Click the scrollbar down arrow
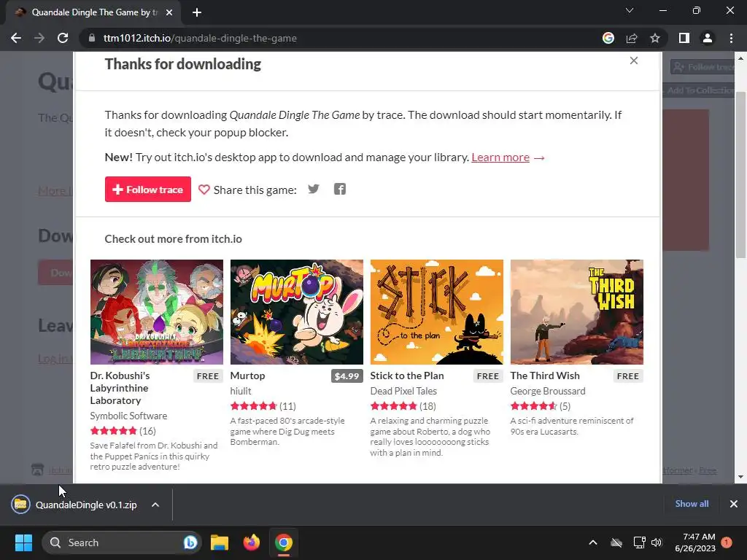 tap(740, 477)
